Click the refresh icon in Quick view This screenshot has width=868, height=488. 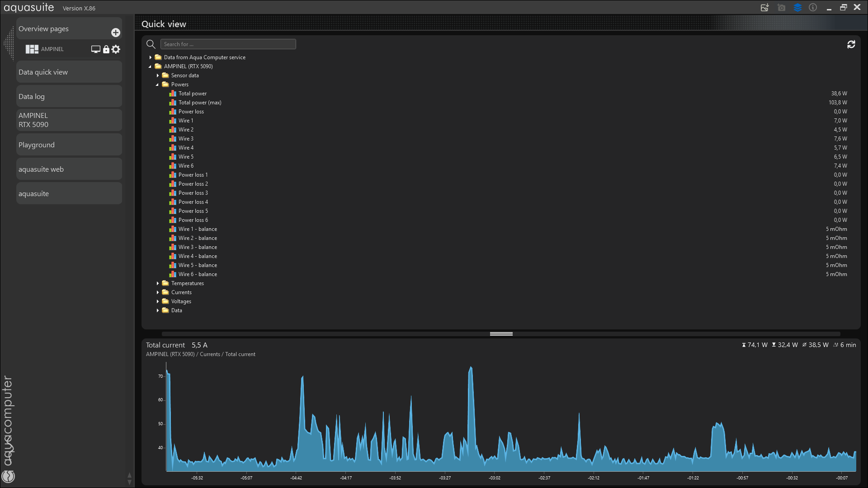coord(851,44)
